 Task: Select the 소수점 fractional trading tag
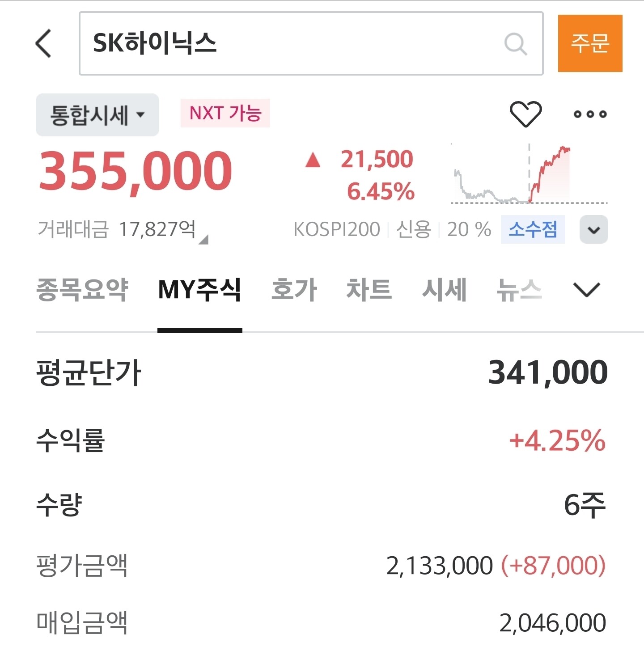533,229
